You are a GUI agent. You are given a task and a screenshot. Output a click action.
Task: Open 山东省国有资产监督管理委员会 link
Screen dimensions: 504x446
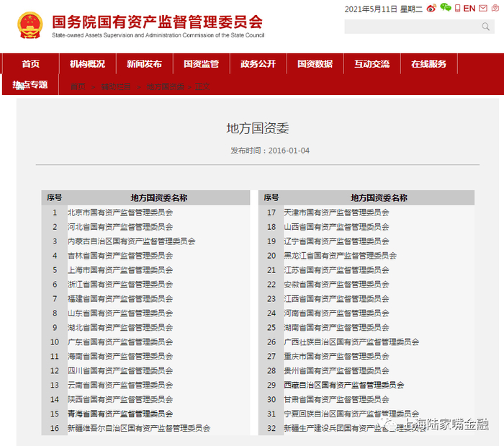point(120,313)
